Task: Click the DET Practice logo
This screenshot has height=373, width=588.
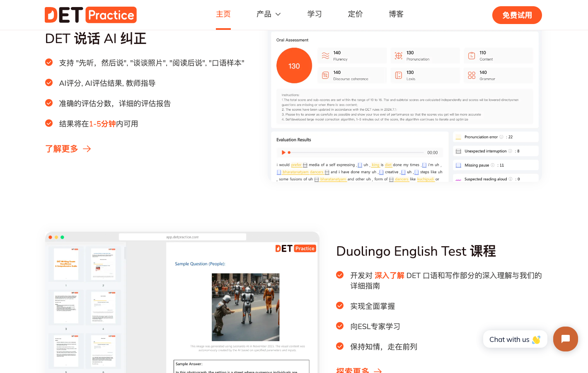Action: [91, 15]
